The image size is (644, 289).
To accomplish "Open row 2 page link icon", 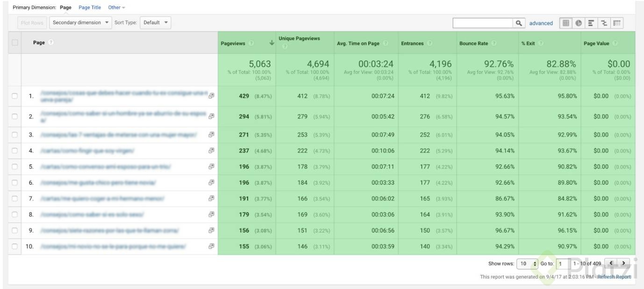I will [x=211, y=116].
